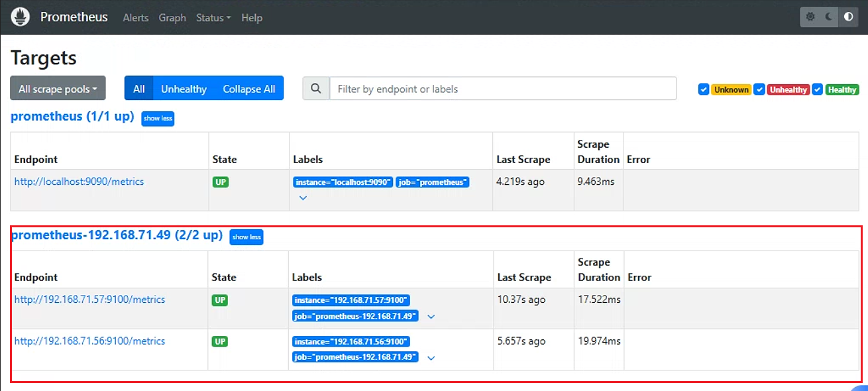Open the http://192.168.71.56:9100/metrics endpoint link

(x=89, y=341)
